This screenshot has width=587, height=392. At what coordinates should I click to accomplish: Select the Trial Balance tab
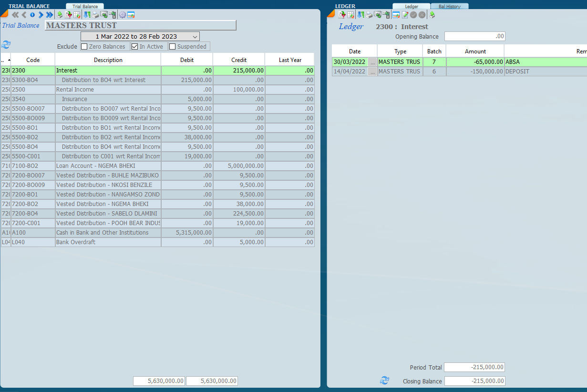click(x=85, y=7)
